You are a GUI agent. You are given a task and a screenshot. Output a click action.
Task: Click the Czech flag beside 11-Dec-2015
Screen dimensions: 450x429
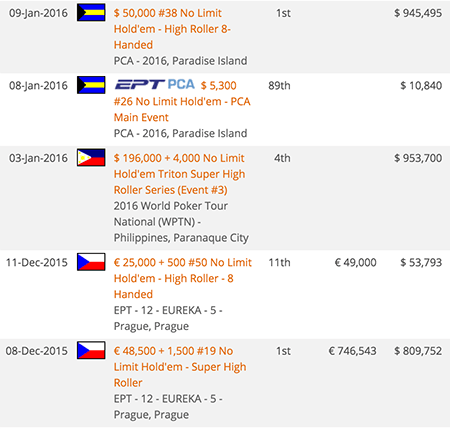point(91,262)
